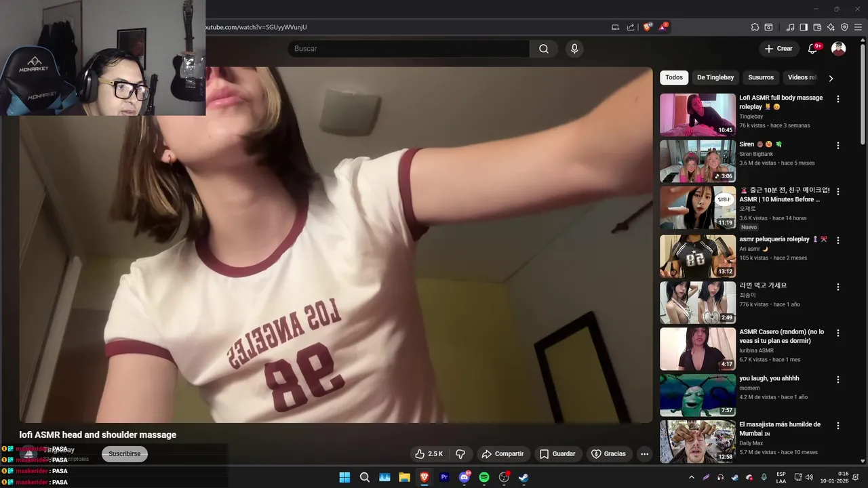Open options menu for Siren video

coord(838,146)
